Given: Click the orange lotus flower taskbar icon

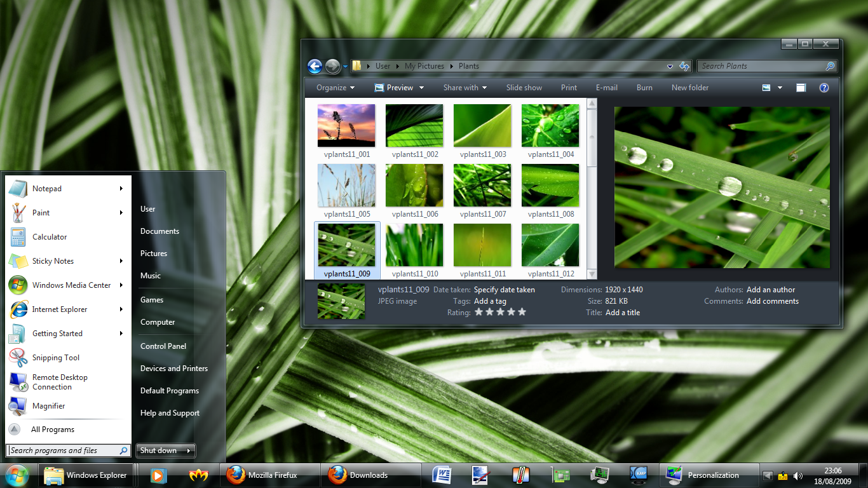Looking at the screenshot, I should click(x=199, y=475).
